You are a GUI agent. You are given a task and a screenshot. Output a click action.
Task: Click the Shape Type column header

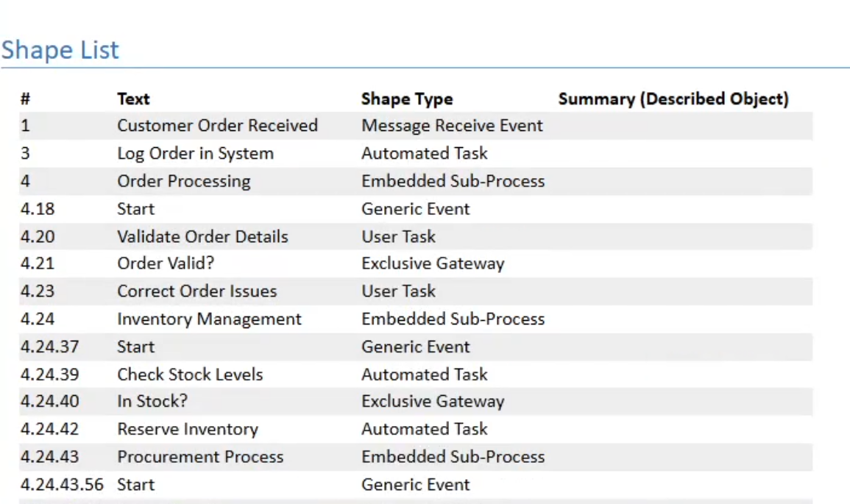[x=406, y=99]
